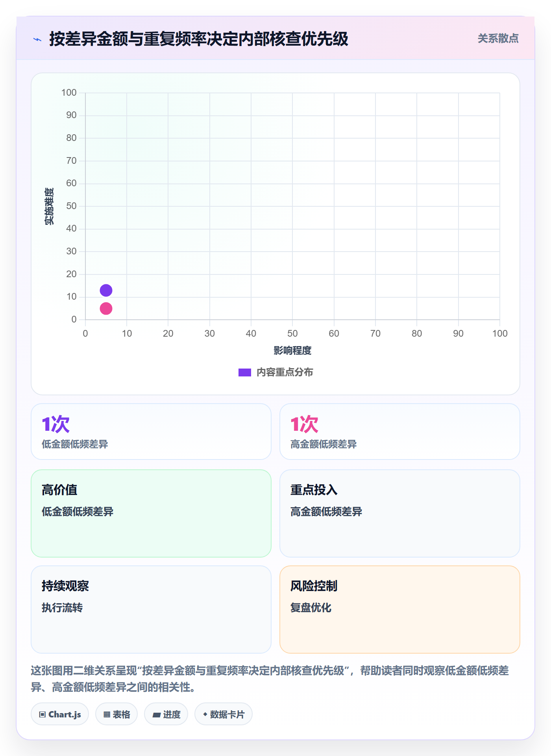
Task: Click the 执行流转 text in 持续观察 card
Action: click(x=62, y=608)
